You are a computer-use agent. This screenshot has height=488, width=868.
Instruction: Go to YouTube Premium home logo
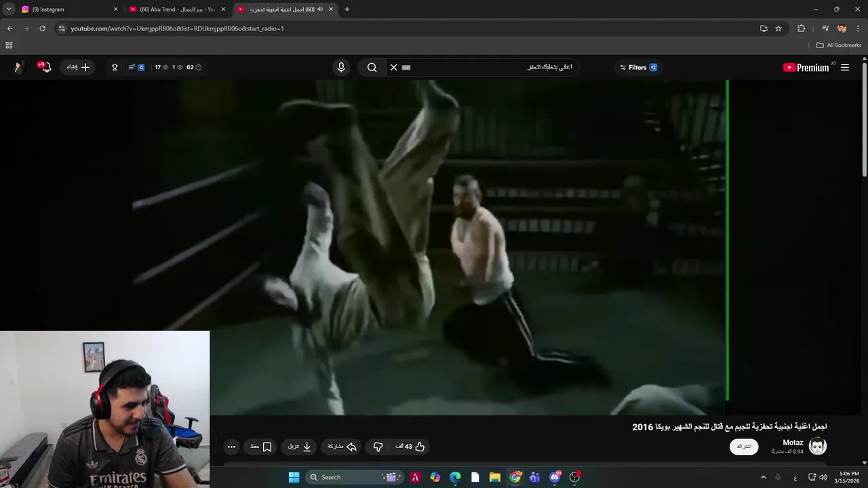pos(806,67)
